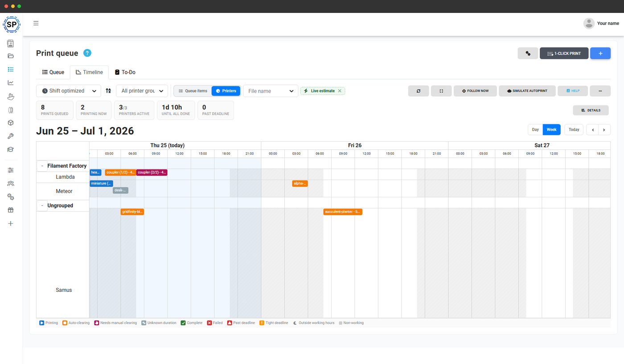Open the filament spool sidebar icon
This screenshot has height=364, width=624.
click(x=11, y=110)
